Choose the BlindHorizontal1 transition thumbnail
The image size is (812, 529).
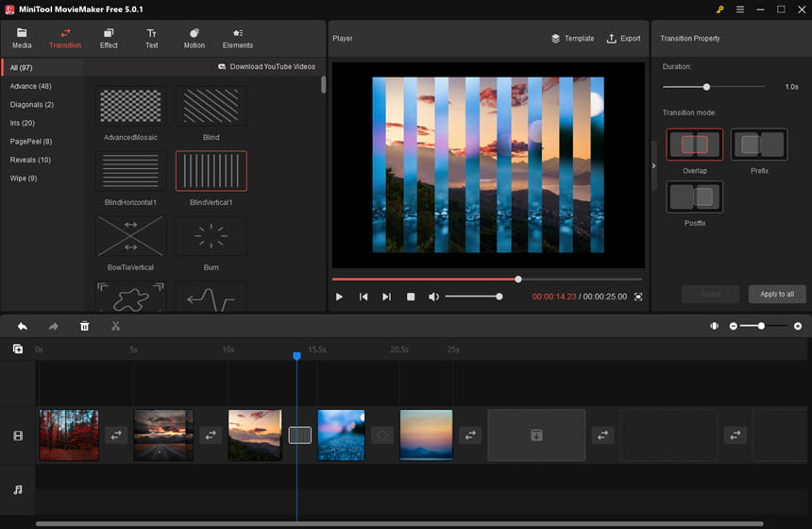(x=131, y=171)
